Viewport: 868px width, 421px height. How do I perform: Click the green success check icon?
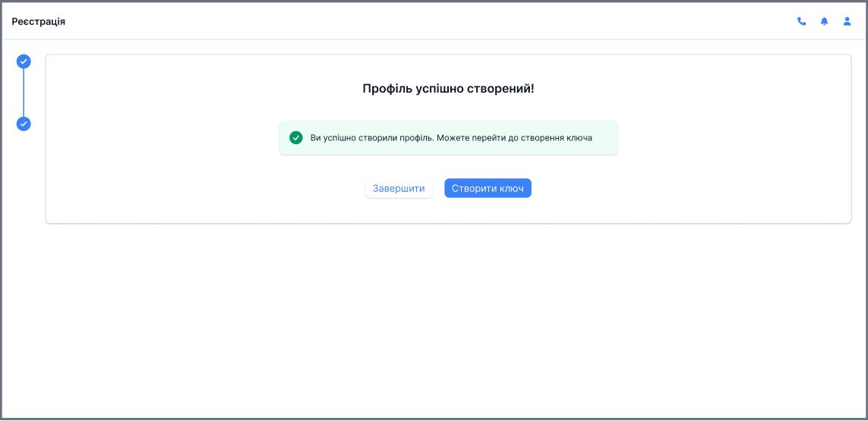tap(296, 138)
